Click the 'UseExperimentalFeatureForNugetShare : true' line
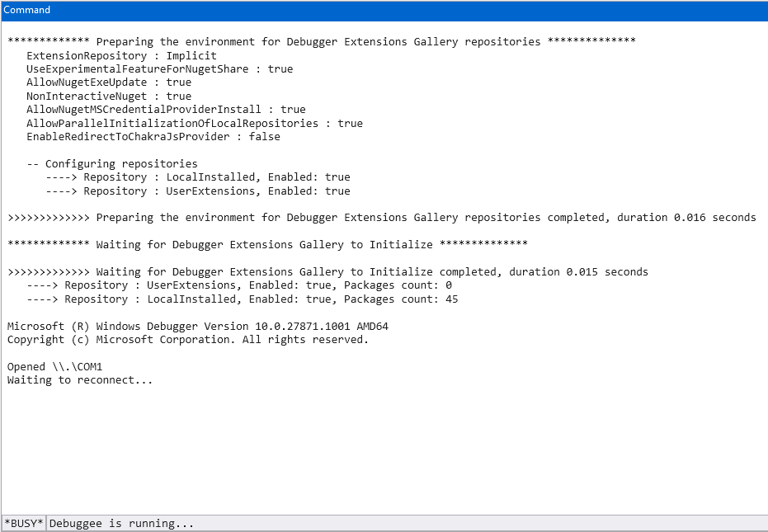The height and width of the screenshot is (532, 768). [159, 69]
